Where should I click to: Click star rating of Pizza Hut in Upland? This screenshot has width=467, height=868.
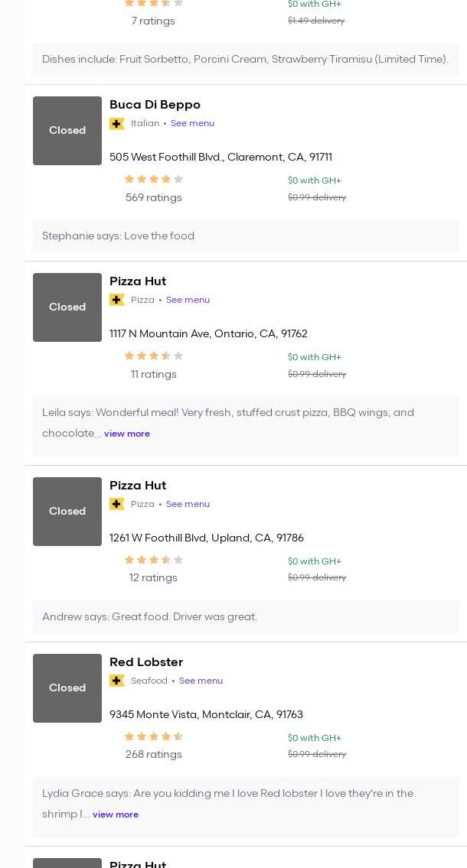click(154, 560)
